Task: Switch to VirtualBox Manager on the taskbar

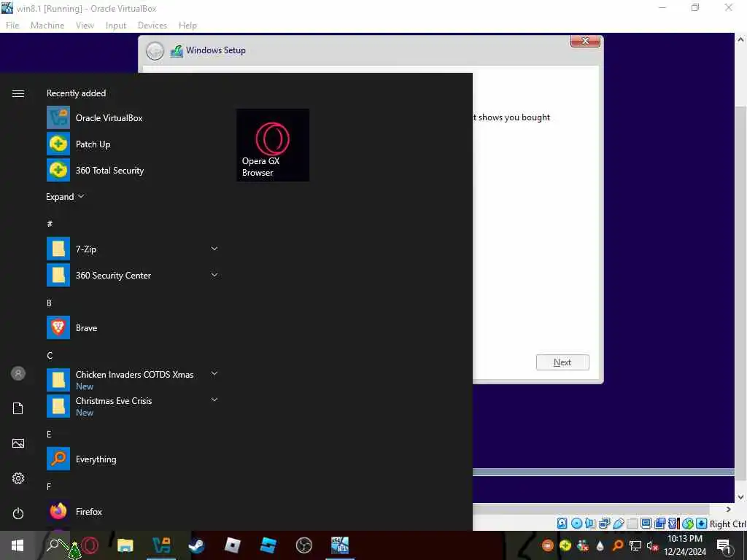Action: (x=161, y=545)
